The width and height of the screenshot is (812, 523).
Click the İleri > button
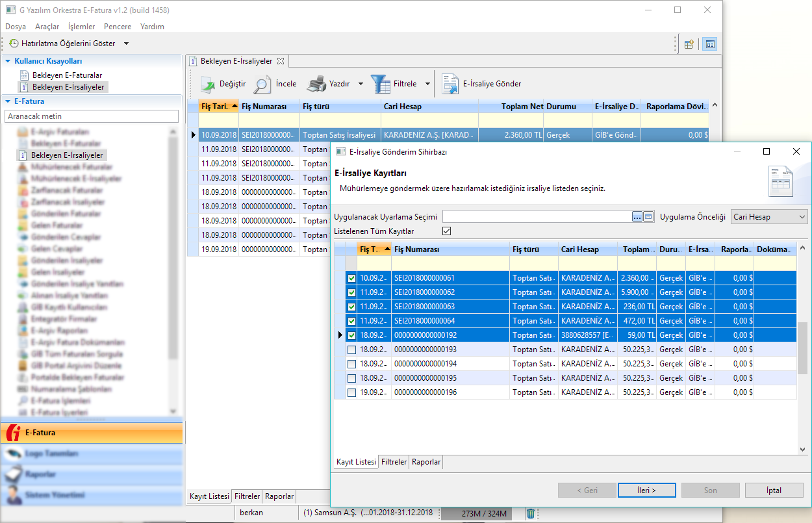click(646, 491)
